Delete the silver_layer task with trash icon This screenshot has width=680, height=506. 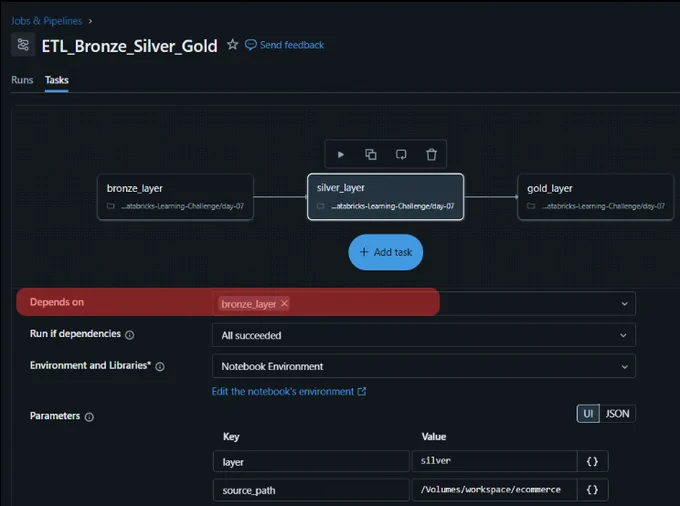[x=431, y=154]
